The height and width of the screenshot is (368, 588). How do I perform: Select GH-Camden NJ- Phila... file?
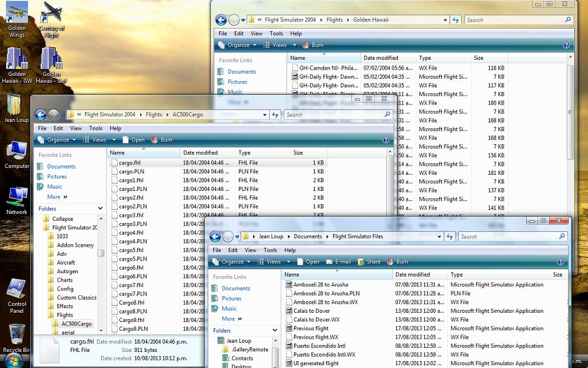pos(328,68)
